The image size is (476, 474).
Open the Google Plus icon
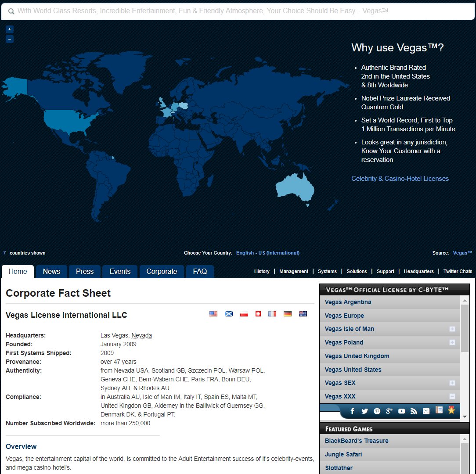coord(389,411)
